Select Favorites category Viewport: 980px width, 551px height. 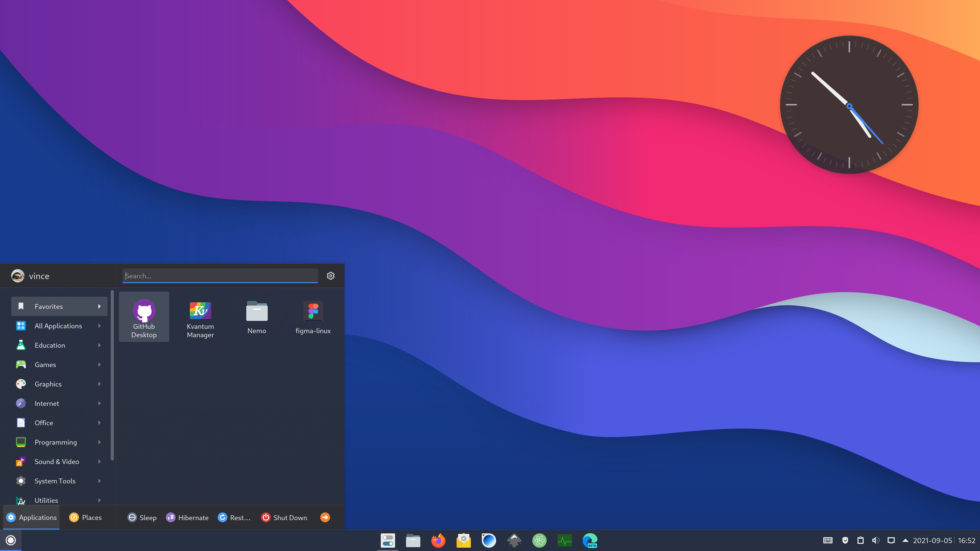59,306
